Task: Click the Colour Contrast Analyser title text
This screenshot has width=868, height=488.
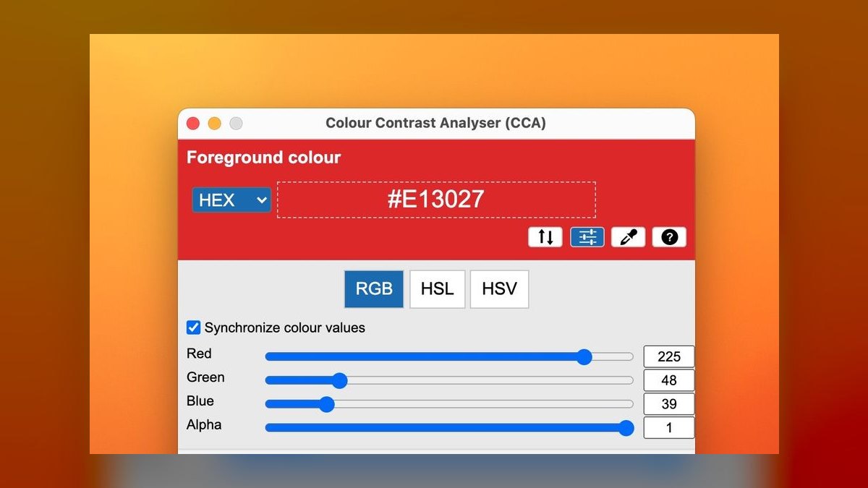Action: pos(435,123)
